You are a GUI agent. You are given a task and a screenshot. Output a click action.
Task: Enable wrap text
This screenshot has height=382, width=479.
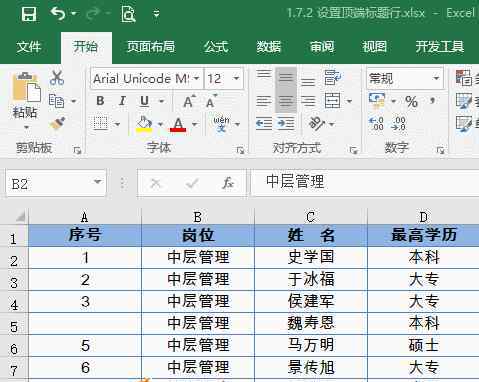tap(332, 78)
